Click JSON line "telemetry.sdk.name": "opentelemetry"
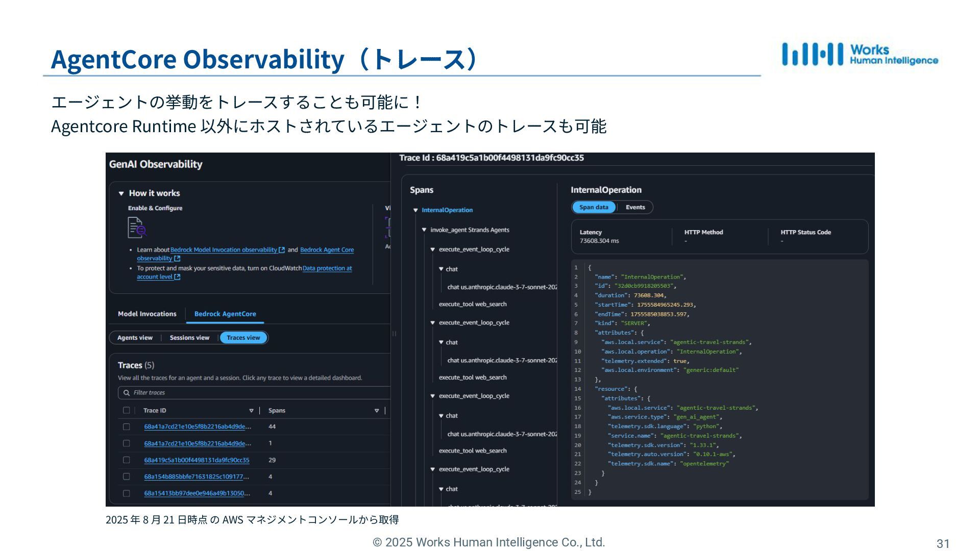 [668, 464]
